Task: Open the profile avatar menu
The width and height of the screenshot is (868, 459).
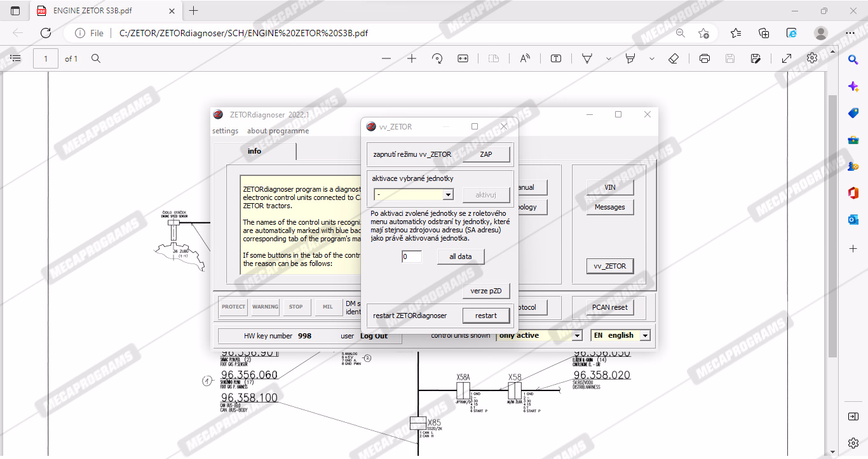Action: pos(821,33)
